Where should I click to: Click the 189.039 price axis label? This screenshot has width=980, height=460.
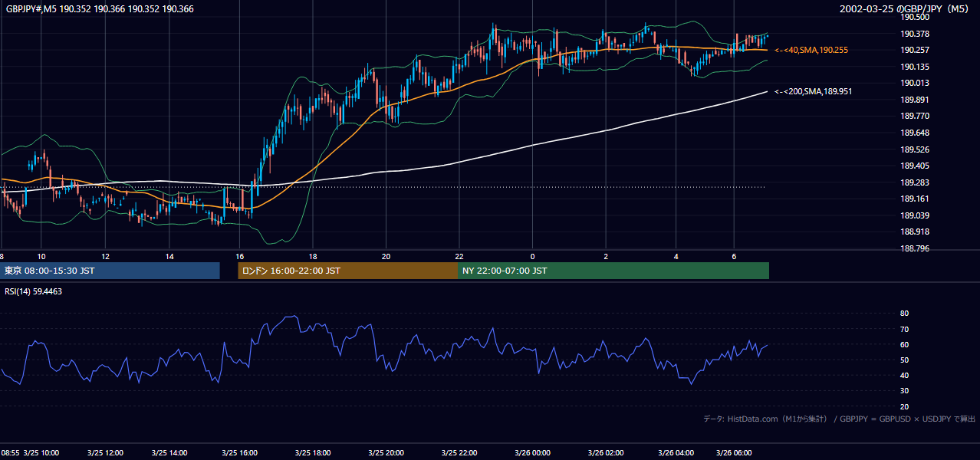coord(915,215)
